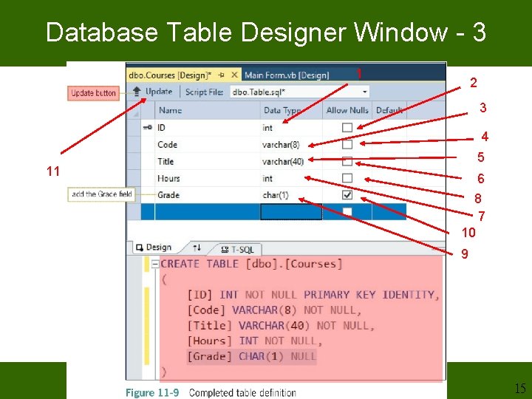Viewport: 532px width, 399px height.
Task: Click the int data type of Hours row
Action: pyautogui.click(x=291, y=179)
